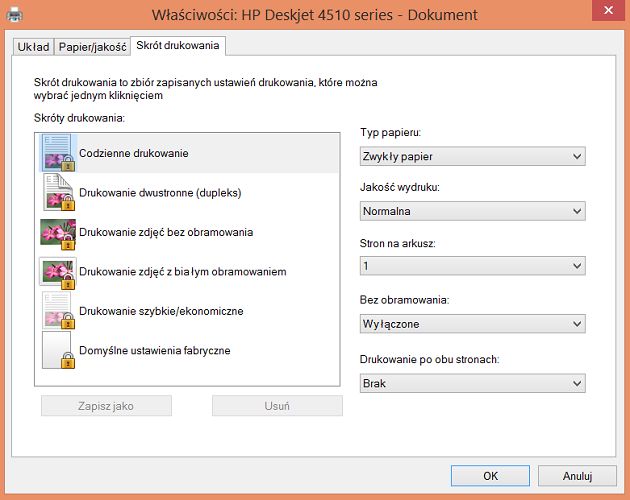
Task: Click the duplex printing shortcut icon
Action: click(x=58, y=193)
